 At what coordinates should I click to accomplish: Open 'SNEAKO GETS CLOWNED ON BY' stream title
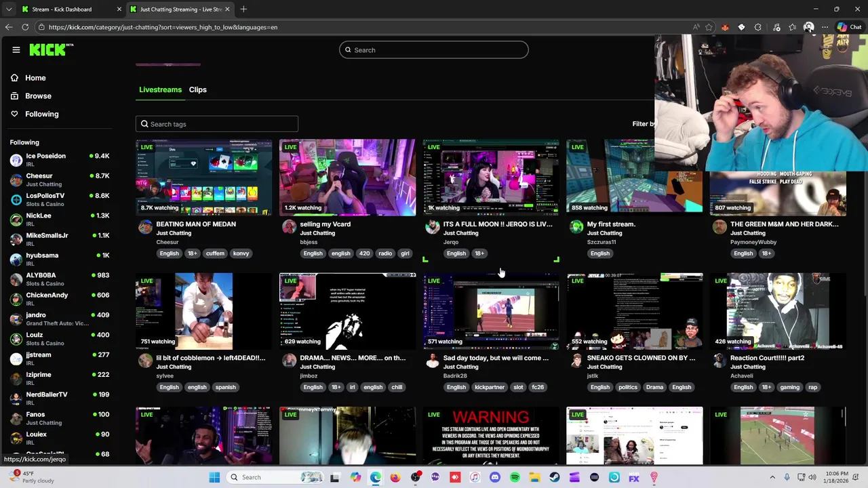coord(641,357)
